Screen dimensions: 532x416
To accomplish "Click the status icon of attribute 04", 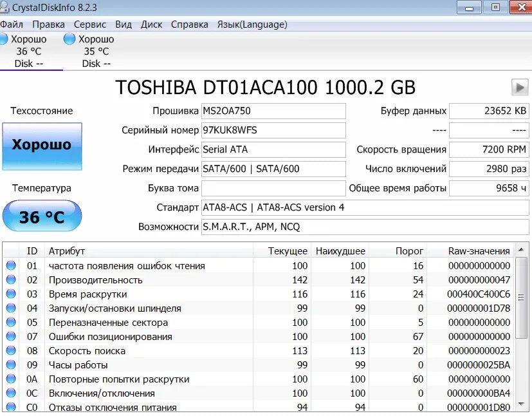I will pos(11,308).
